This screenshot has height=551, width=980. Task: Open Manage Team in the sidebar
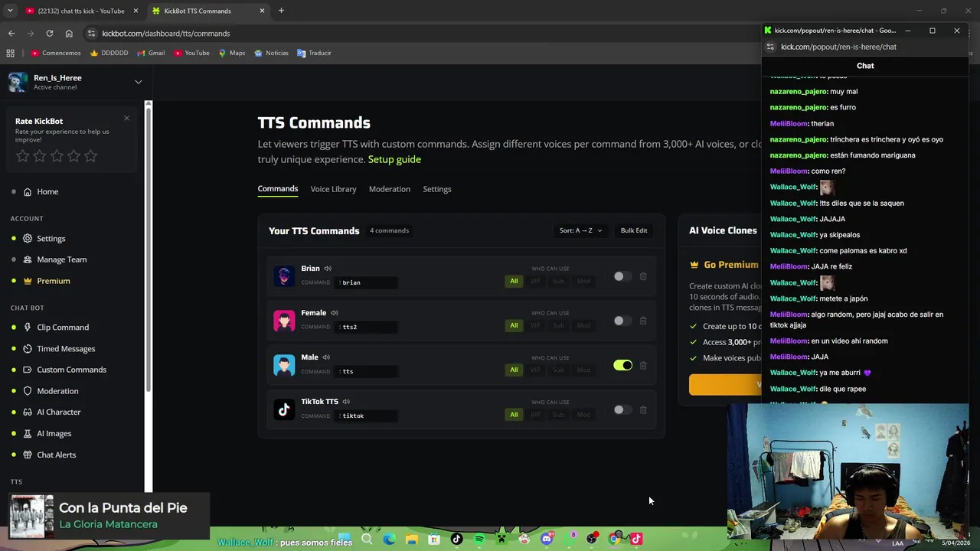(x=61, y=259)
